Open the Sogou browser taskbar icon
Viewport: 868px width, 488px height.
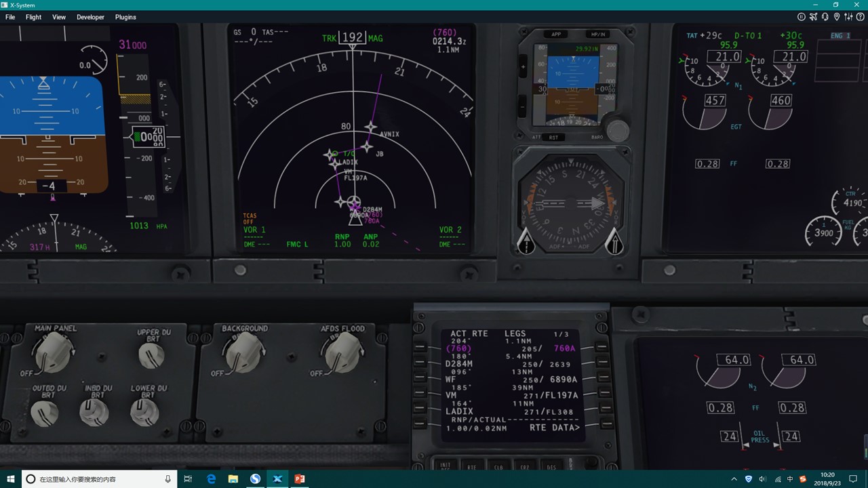point(255,479)
